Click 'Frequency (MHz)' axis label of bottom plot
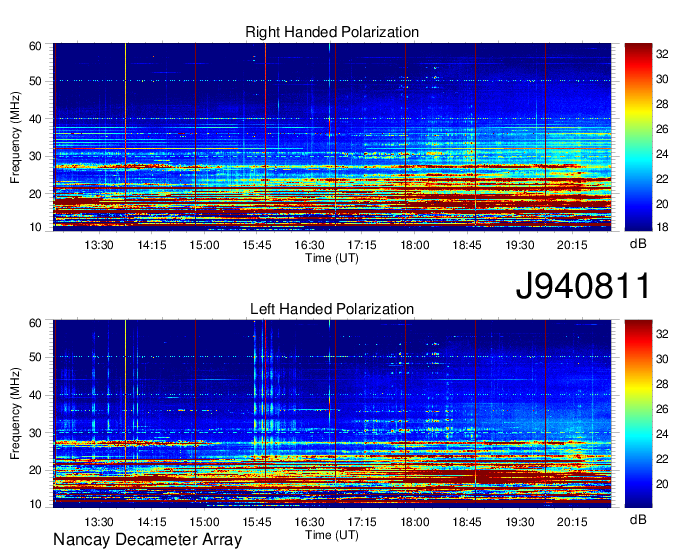680x552 pixels. [x=15, y=414]
